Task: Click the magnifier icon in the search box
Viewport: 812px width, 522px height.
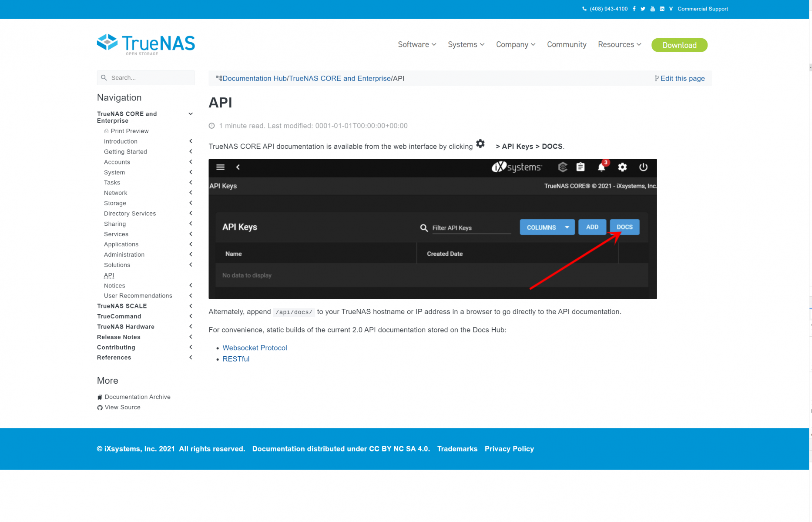Action: pyautogui.click(x=104, y=78)
